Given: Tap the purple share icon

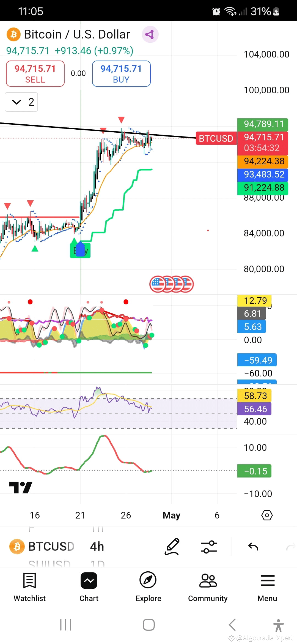Looking at the screenshot, I should (150, 34).
